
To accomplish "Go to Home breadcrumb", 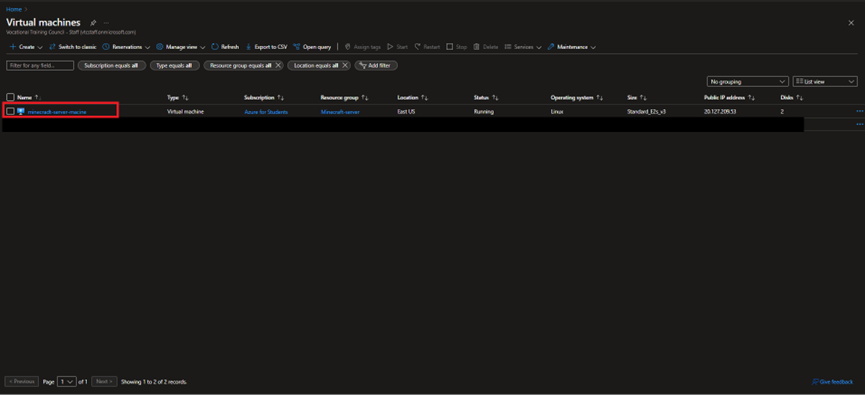I will click(x=13, y=9).
